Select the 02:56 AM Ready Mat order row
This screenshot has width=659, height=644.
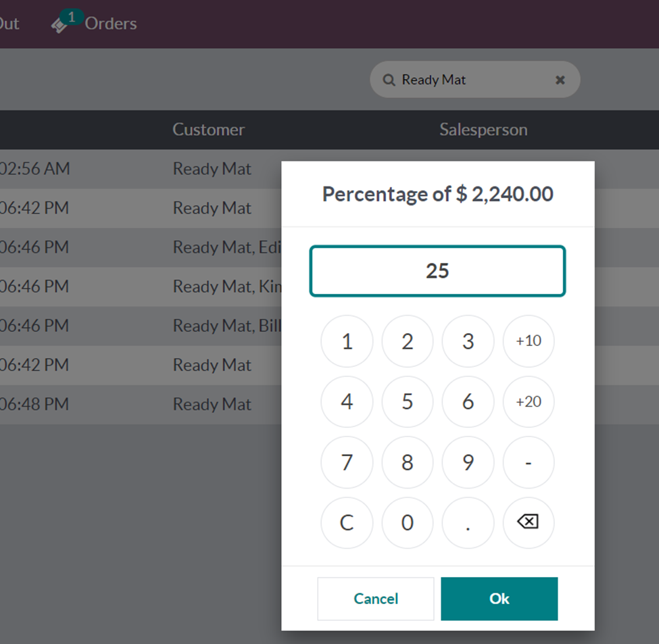pyautogui.click(x=135, y=169)
